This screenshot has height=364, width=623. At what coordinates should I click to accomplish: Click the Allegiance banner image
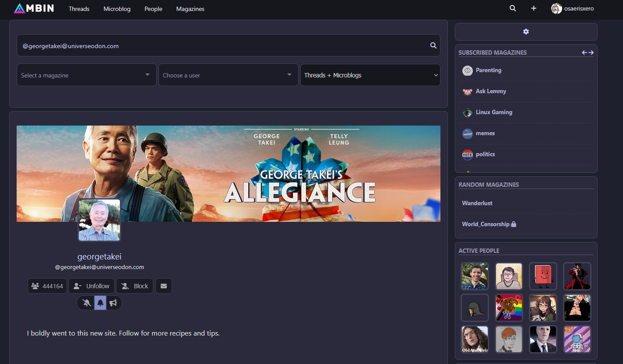229,173
